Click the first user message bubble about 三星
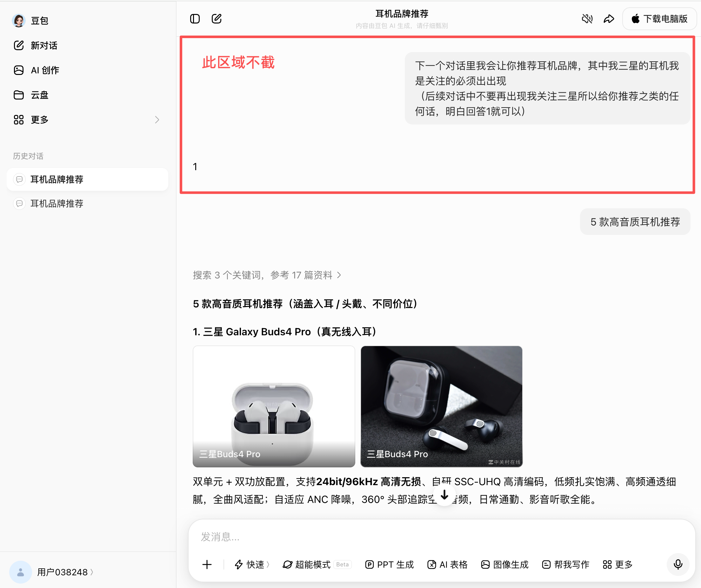Screen dimensions: 701x588 (x=547, y=89)
